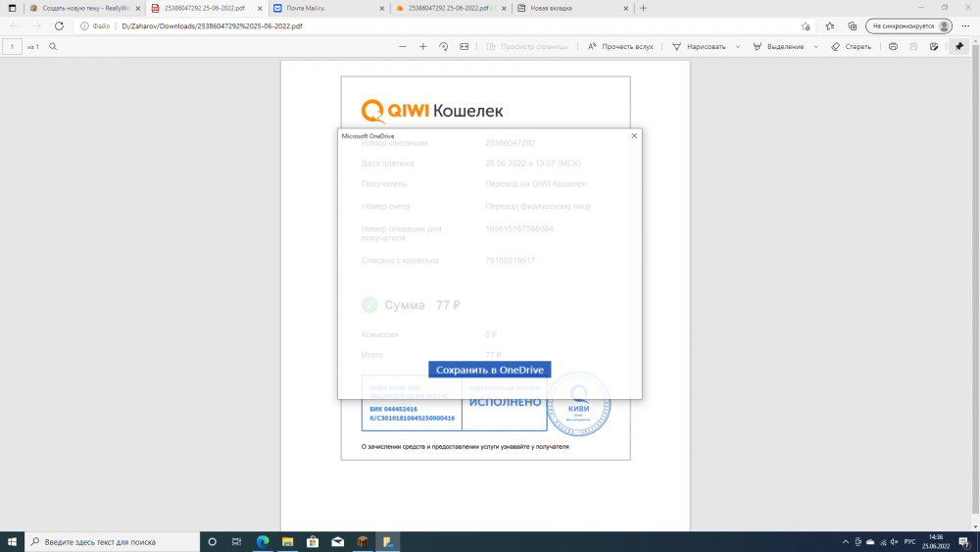This screenshot has height=552, width=980.
Task: Reload the current page
Action: 59,26
